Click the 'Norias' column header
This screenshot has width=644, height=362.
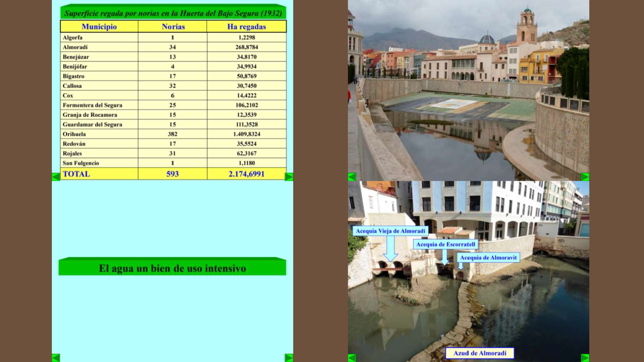point(173,26)
